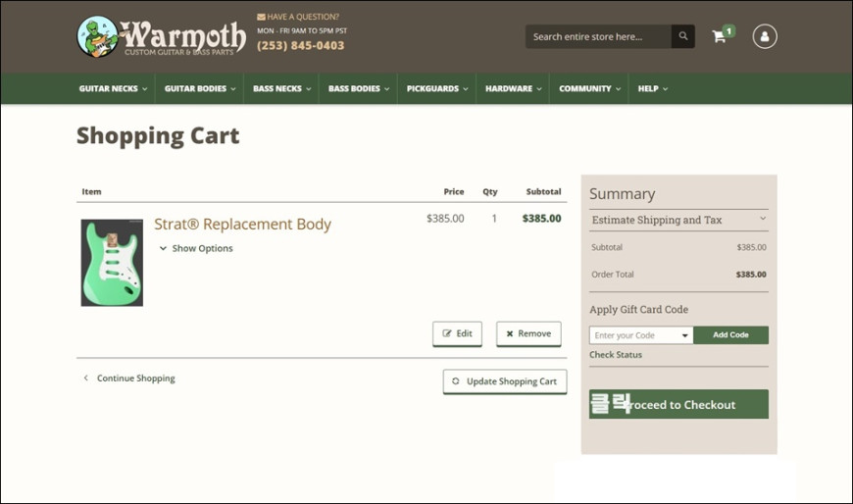Remove the Strat body from cart
This screenshot has width=853, height=504.
tap(528, 333)
